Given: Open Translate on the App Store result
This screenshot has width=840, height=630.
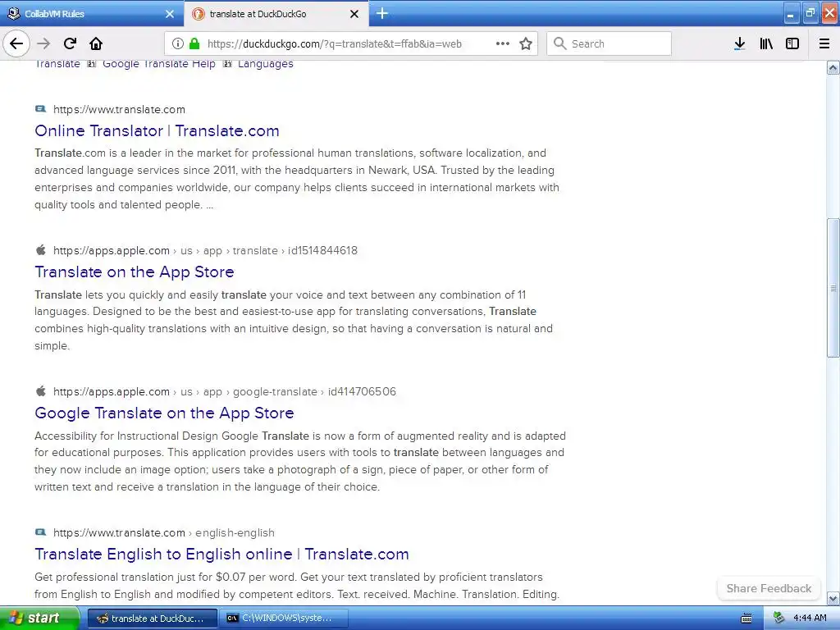Looking at the screenshot, I should pyautogui.click(x=135, y=272).
